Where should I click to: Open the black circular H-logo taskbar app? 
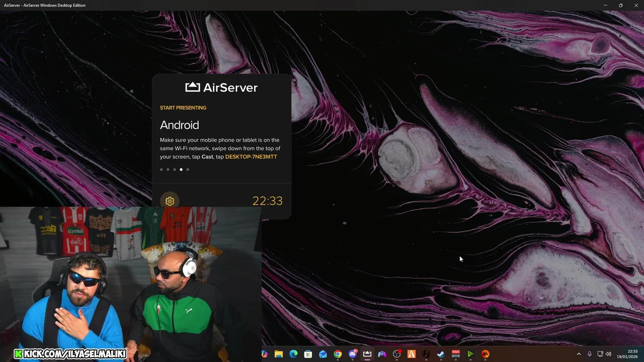(x=426, y=354)
